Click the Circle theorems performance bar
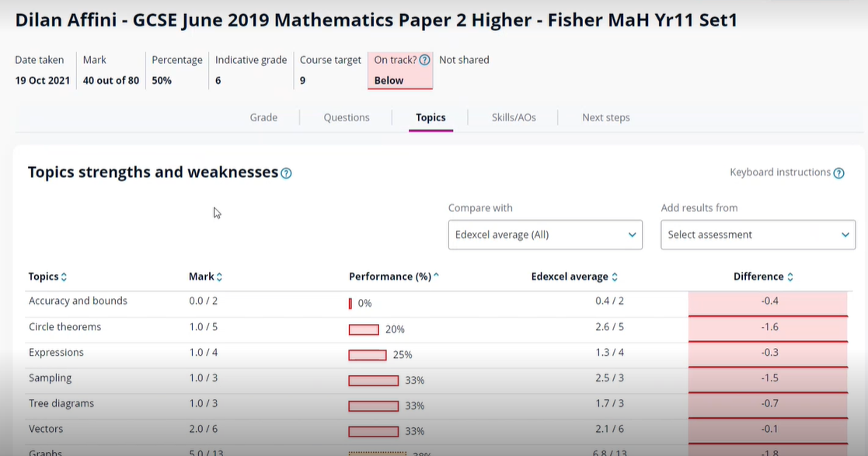 tap(364, 329)
